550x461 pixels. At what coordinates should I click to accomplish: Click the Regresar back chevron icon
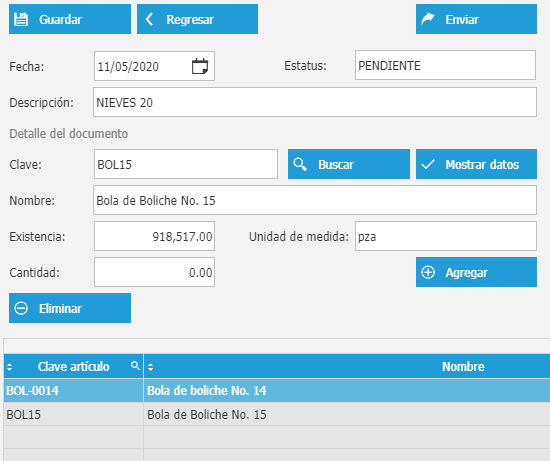click(x=149, y=19)
